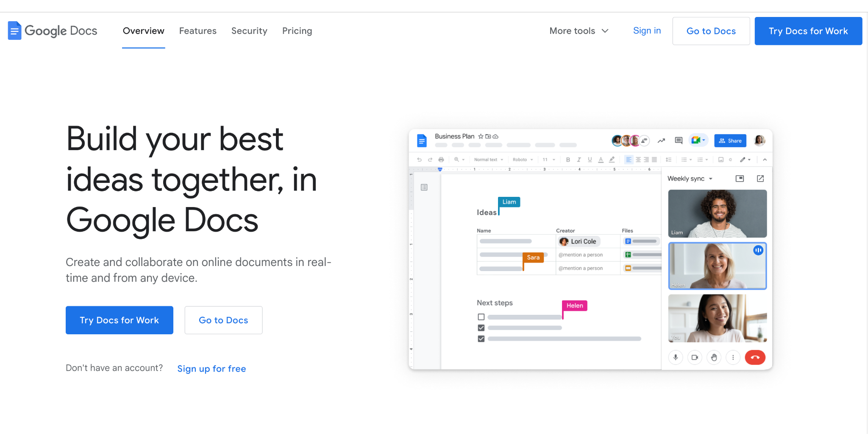Click the Google Docs logo icon
This screenshot has width=868, height=434.
point(14,31)
